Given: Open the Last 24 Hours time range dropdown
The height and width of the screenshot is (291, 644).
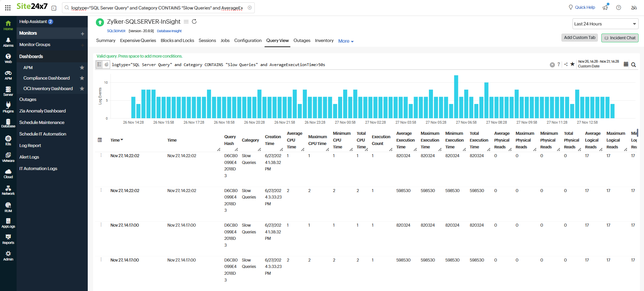Looking at the screenshot, I should 605,24.
